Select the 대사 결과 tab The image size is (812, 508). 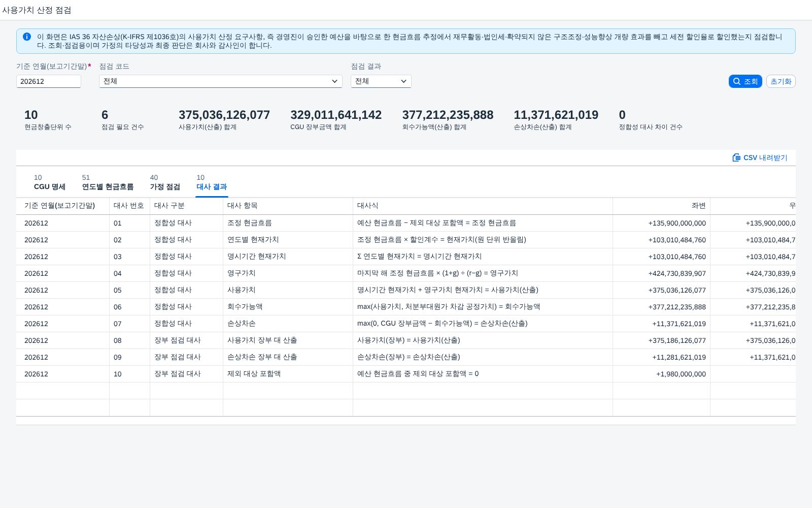click(x=212, y=182)
